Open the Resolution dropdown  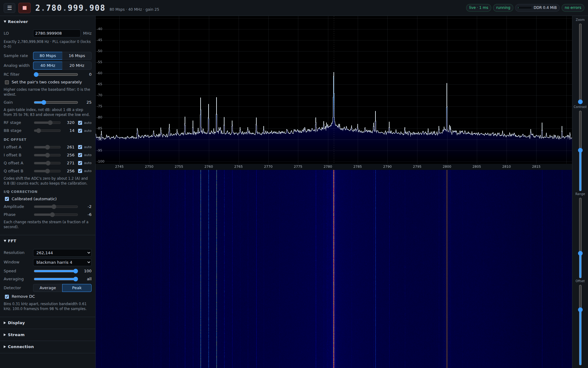(62, 253)
